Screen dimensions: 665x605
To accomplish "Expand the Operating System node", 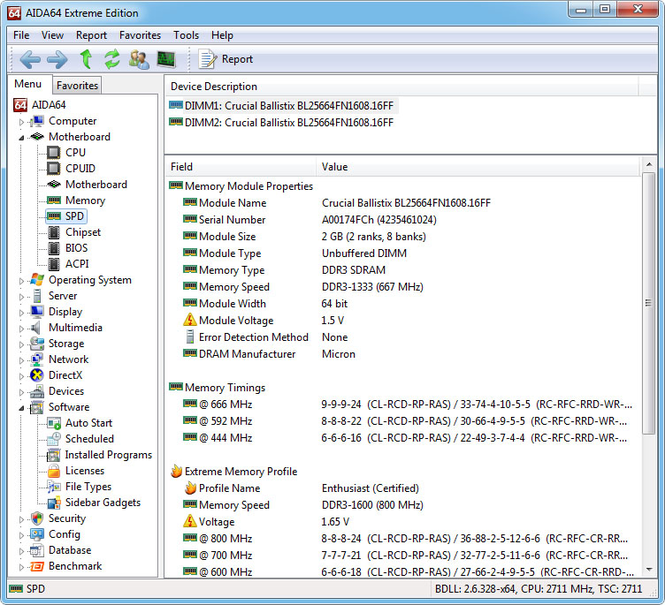I will (x=21, y=281).
